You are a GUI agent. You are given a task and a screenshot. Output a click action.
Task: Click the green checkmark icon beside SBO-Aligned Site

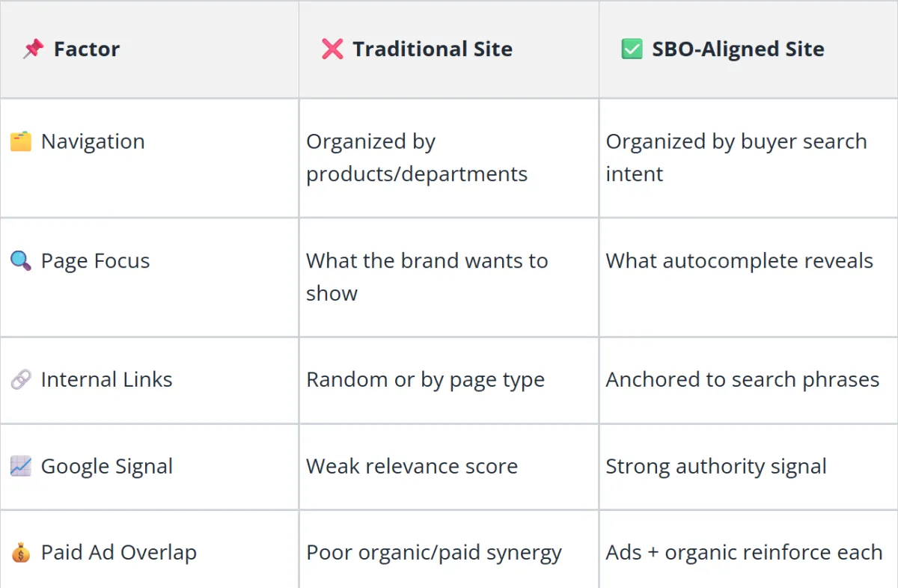point(632,49)
